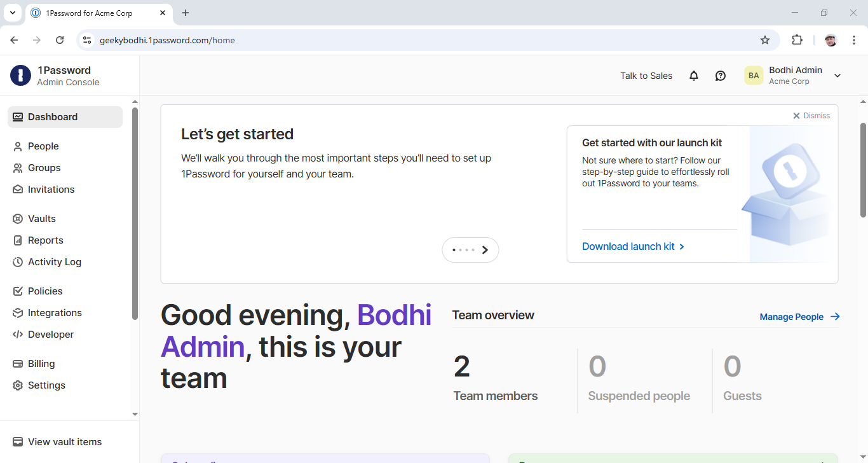
Task: Click Download launch kit link
Action: (633, 247)
